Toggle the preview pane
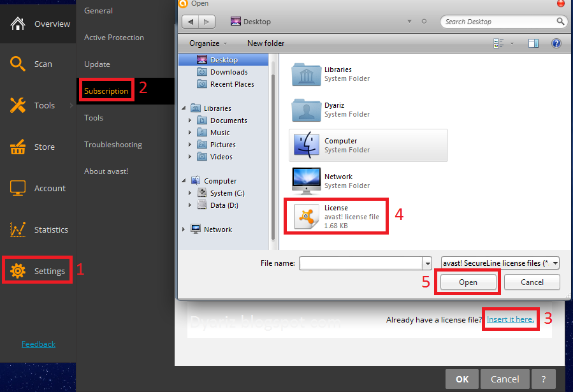The width and height of the screenshot is (573, 392). click(x=533, y=43)
